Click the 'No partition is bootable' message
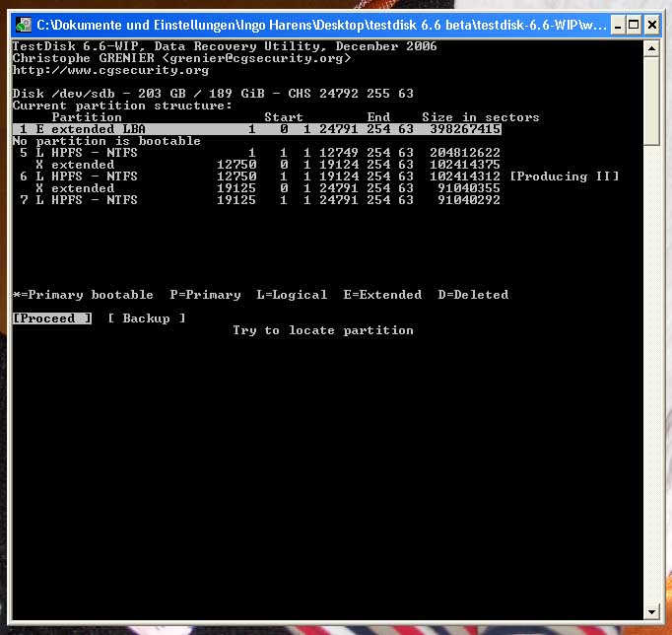Image resolution: width=672 pixels, height=635 pixels. click(106, 141)
